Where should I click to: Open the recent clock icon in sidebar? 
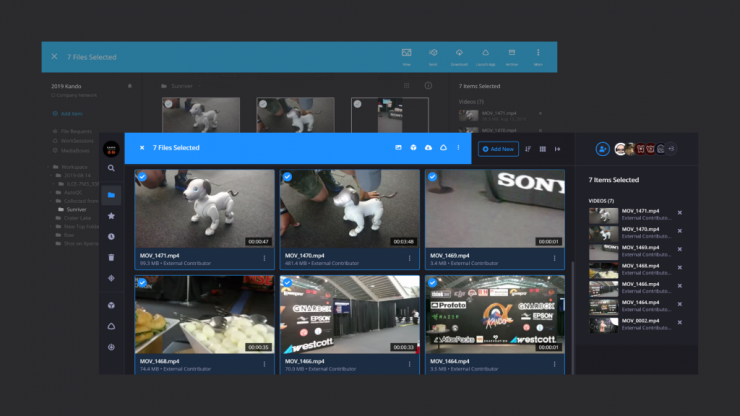tap(111, 236)
